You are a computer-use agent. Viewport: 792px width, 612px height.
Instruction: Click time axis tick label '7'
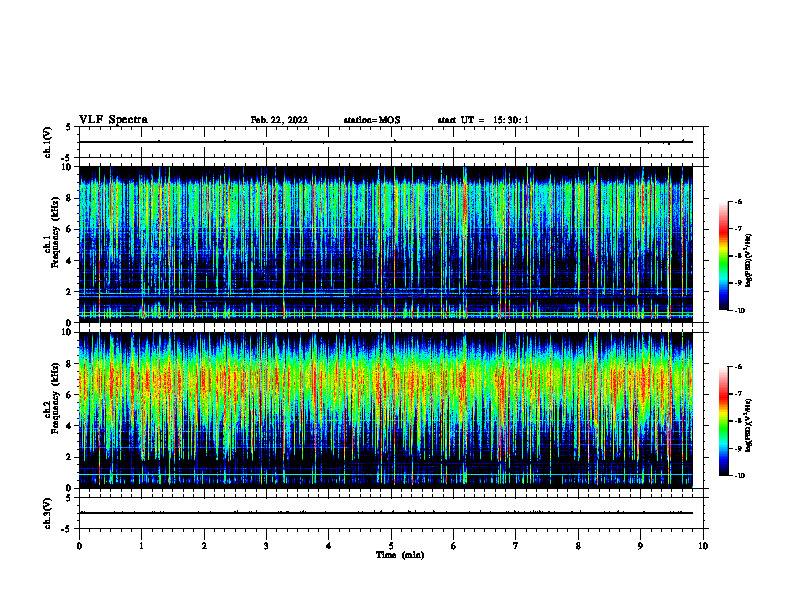pos(516,546)
